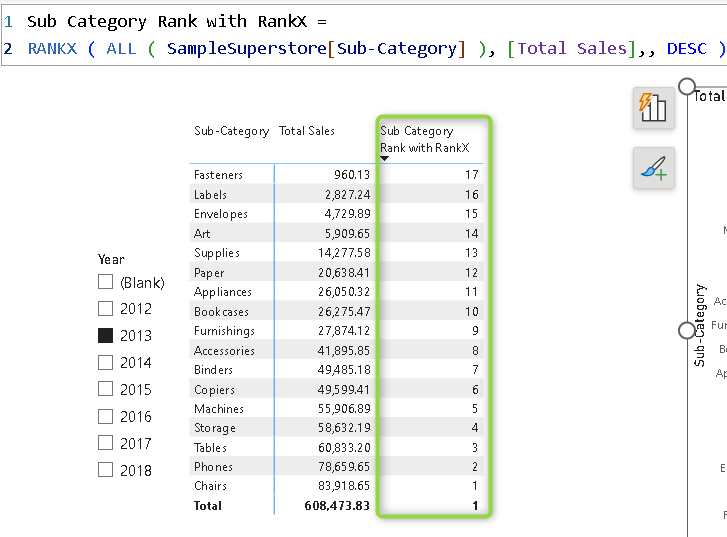Click the Year slicer title
Viewport: 727px width, 537px height.
[x=111, y=259]
